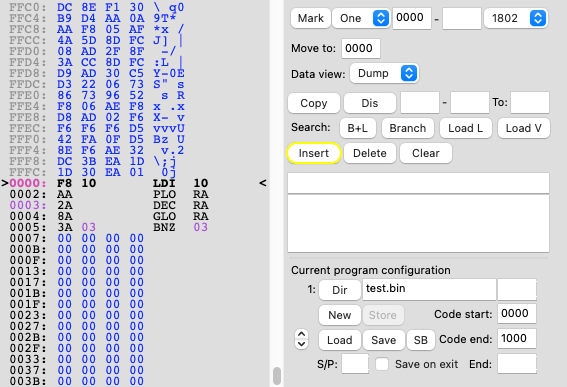Image resolution: width=567 pixels, height=387 pixels.
Task: Select address FFE0: row label
Action: tap(28, 95)
